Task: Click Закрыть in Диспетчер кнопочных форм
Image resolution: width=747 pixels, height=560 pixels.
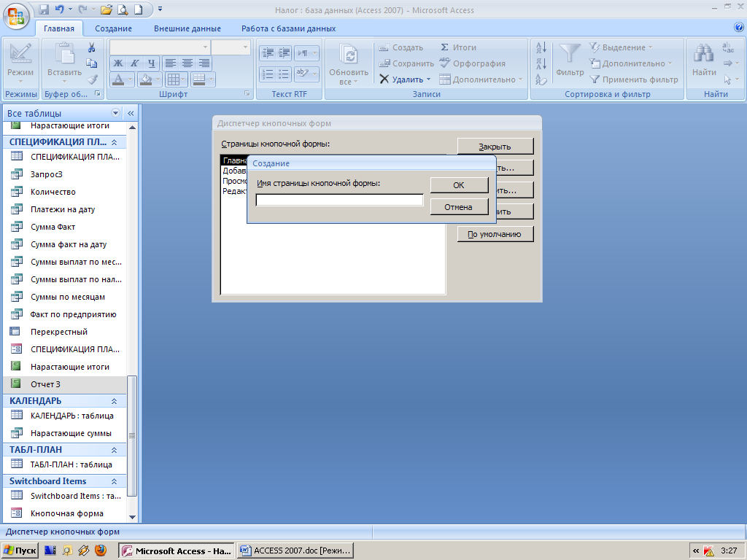Action: (495, 147)
